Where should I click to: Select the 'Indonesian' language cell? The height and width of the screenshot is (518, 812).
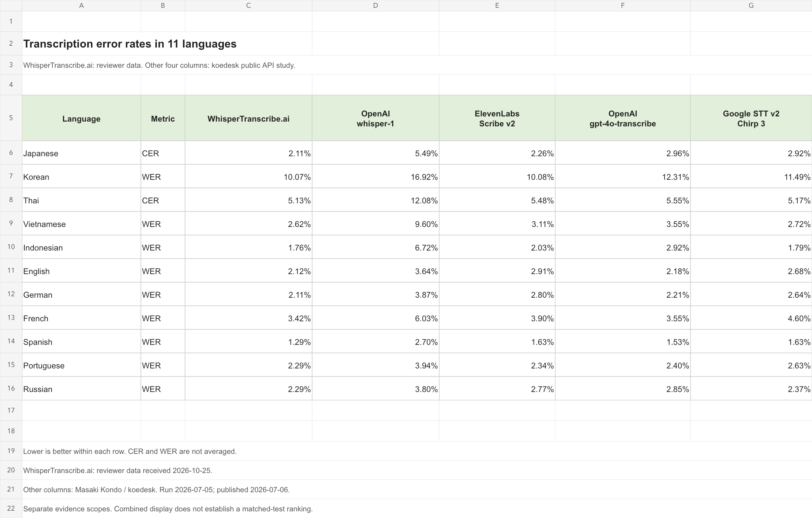81,247
